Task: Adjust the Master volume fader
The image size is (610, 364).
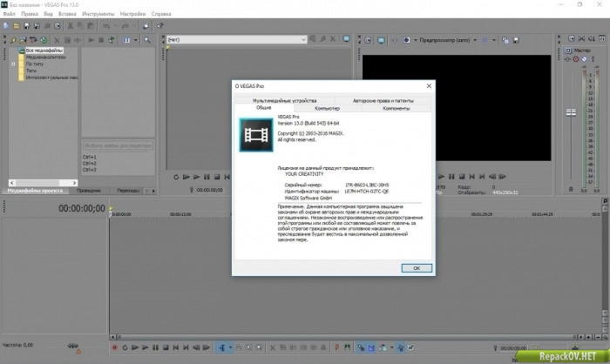Action: coord(571,113)
